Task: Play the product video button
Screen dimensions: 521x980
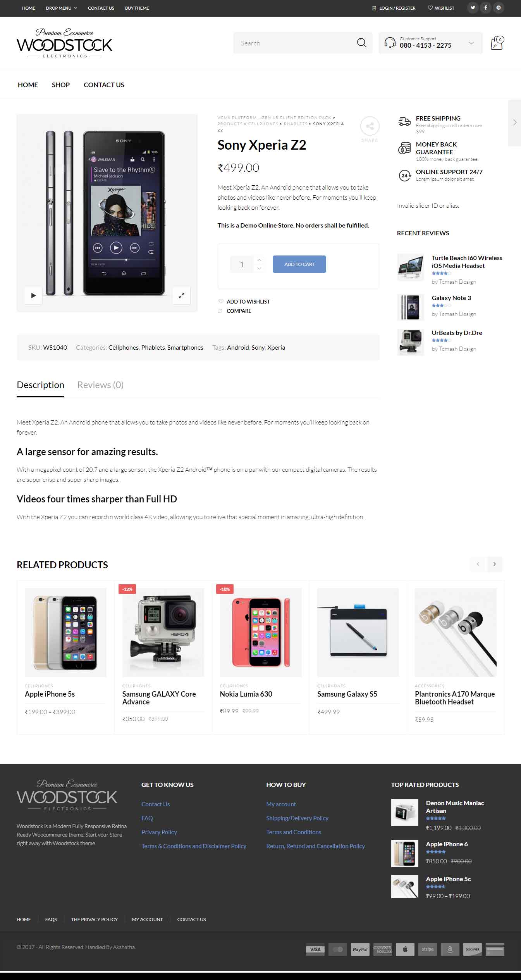Action: pos(33,295)
